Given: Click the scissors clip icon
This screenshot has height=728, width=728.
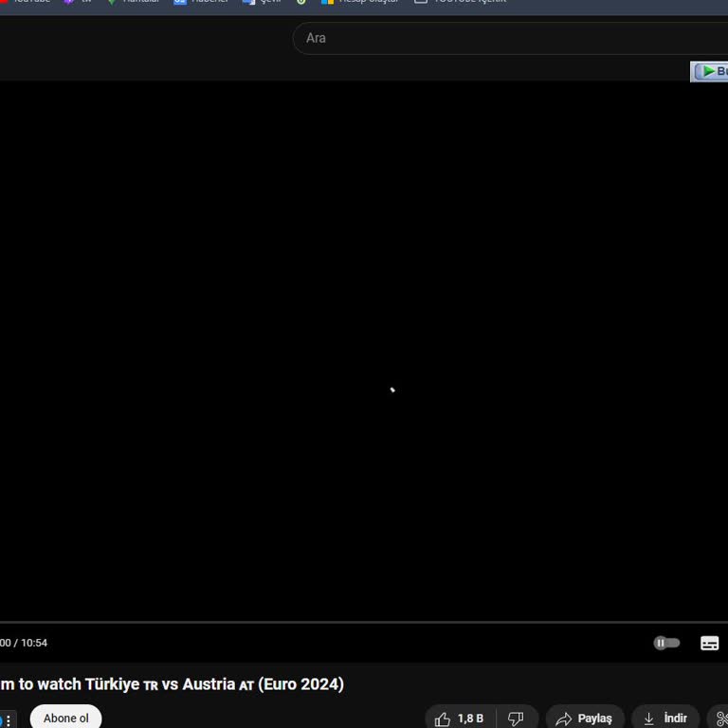Looking at the screenshot, I should point(721,719).
